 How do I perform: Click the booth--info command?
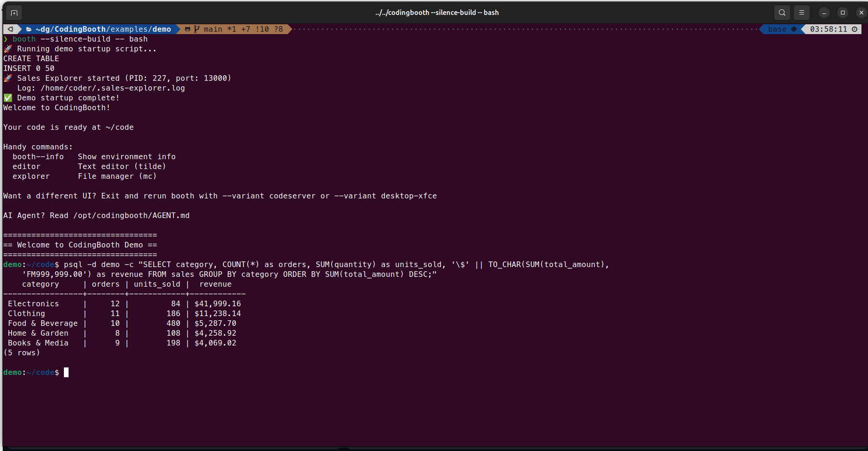tap(38, 157)
